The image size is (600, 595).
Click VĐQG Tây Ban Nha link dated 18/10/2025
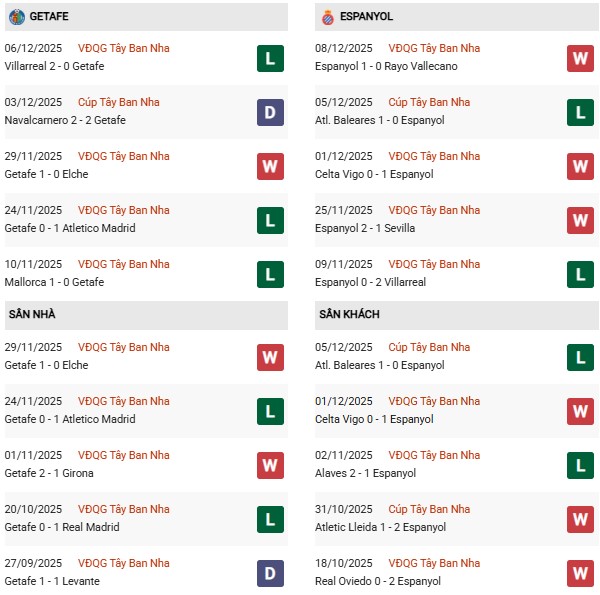pos(434,563)
